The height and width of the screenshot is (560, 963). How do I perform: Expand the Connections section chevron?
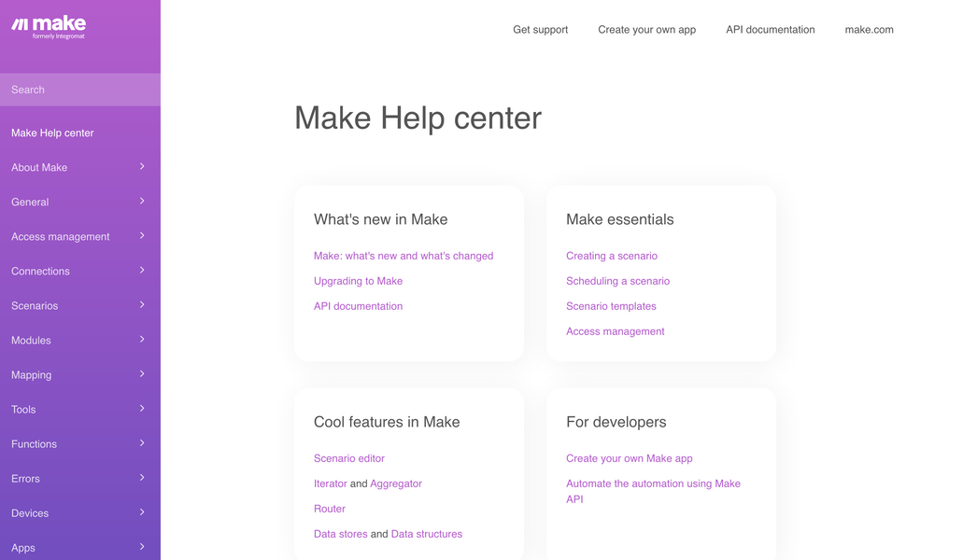click(x=142, y=271)
